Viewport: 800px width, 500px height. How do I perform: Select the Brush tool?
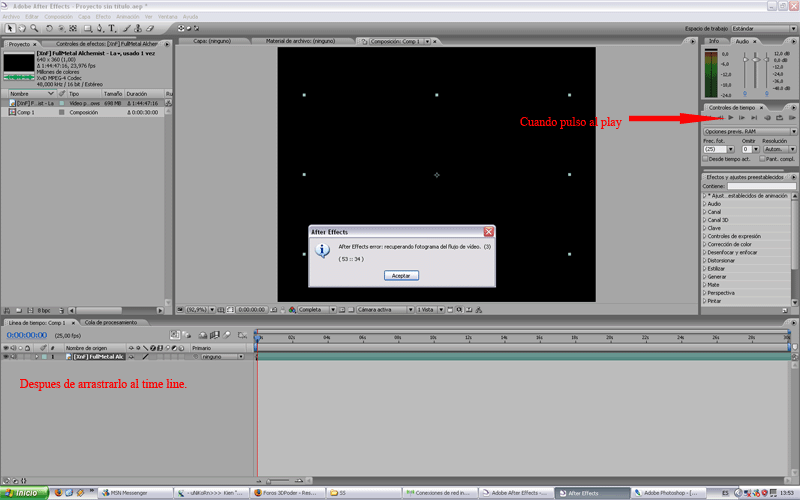coord(127,29)
